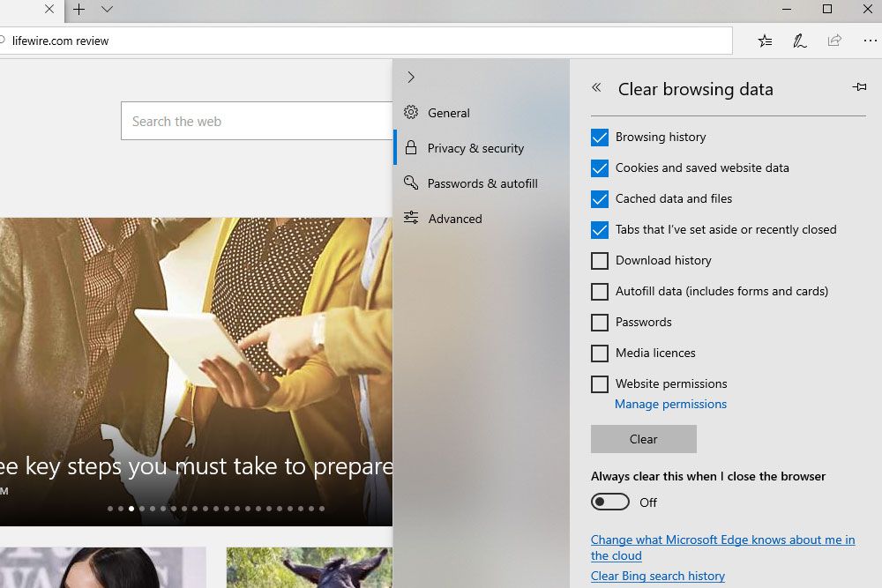882x588 pixels.
Task: Click the Clear button
Action: point(644,439)
